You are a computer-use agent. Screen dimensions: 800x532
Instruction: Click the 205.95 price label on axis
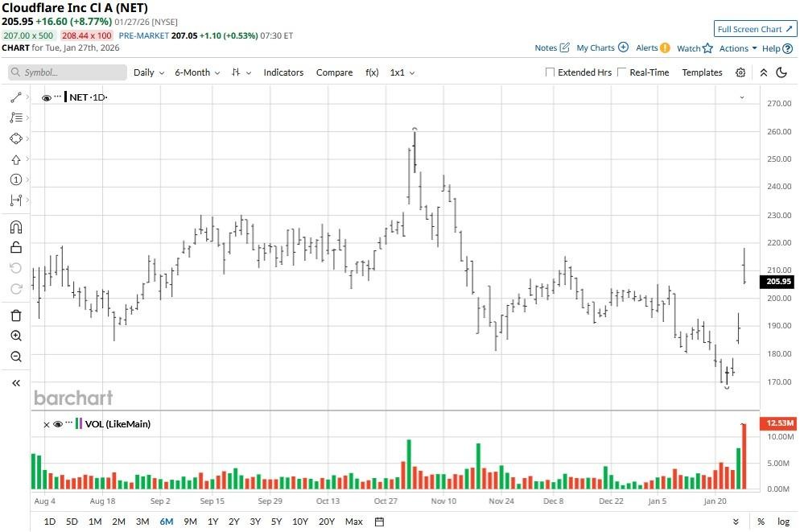778,281
